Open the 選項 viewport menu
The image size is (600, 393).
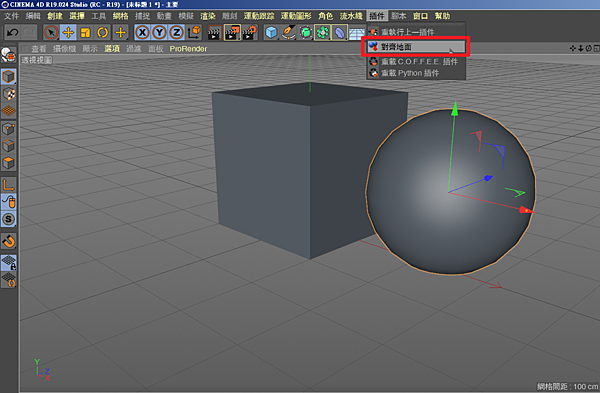tap(112, 49)
